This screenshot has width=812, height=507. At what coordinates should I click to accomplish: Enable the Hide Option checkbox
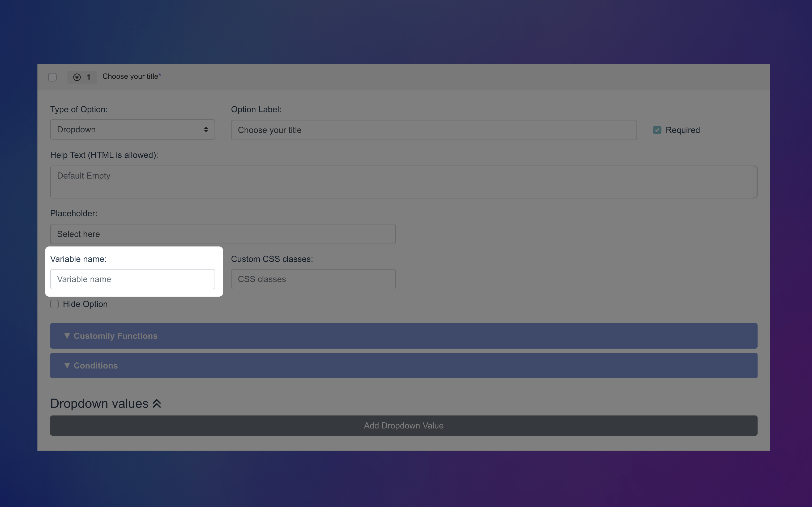tap(54, 304)
